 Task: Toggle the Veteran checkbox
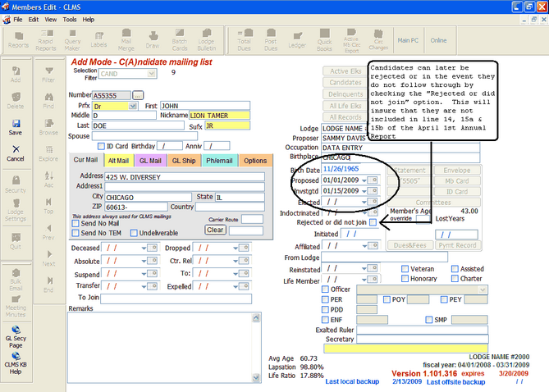tap(405, 268)
